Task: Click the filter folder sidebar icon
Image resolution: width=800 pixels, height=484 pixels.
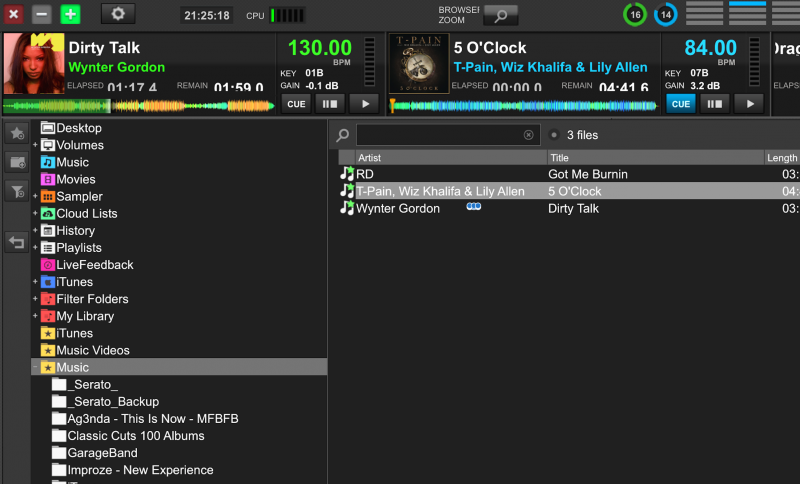Action: click(x=17, y=192)
